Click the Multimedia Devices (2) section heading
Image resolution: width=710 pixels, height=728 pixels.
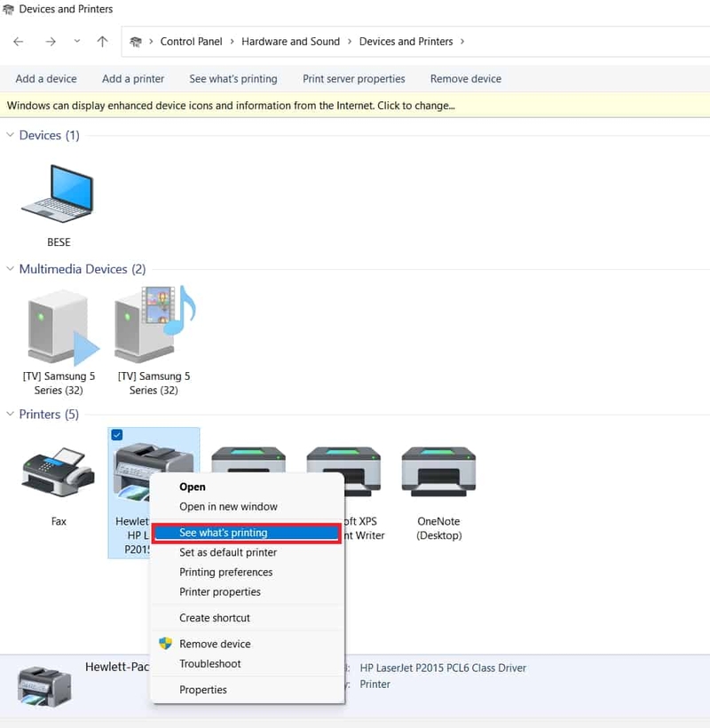[83, 269]
